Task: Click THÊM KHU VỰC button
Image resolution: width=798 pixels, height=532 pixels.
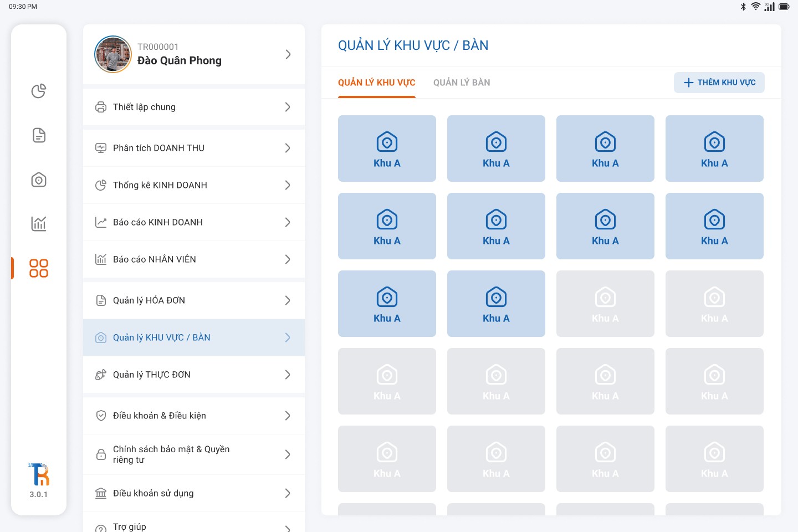Action: coord(719,83)
